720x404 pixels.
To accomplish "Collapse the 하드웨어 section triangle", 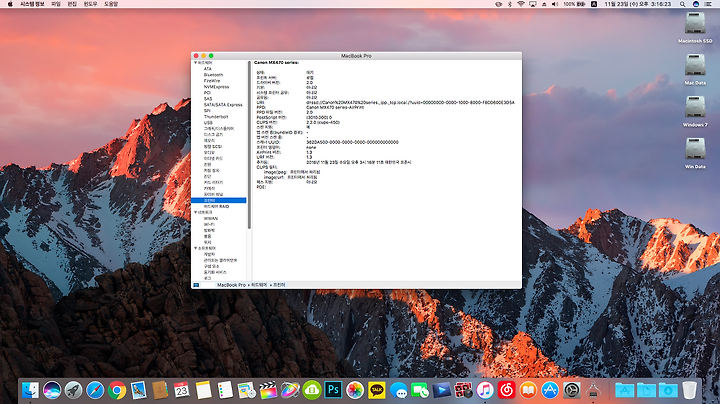I will [196, 62].
